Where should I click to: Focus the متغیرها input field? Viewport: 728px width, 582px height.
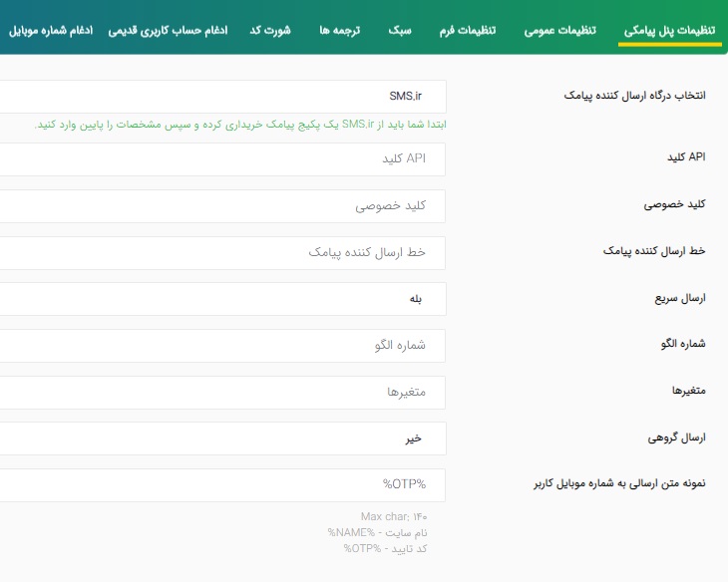coord(222,393)
